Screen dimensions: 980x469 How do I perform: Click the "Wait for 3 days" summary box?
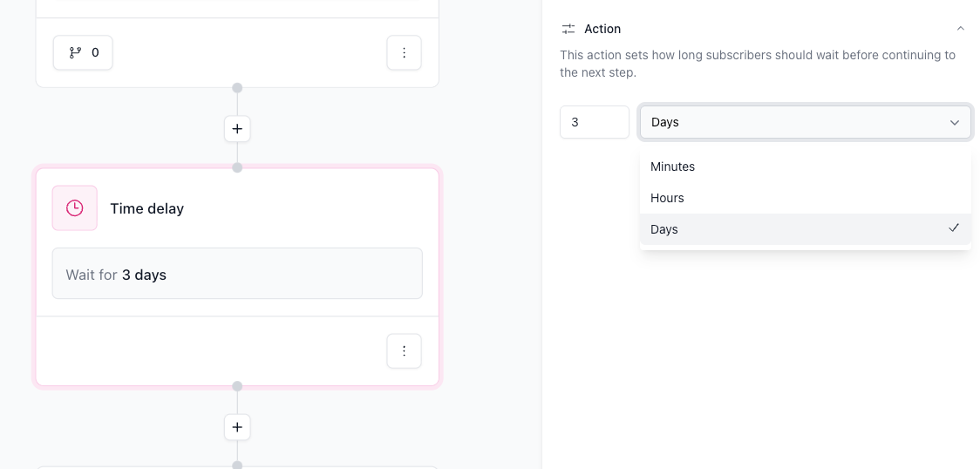pyautogui.click(x=237, y=274)
